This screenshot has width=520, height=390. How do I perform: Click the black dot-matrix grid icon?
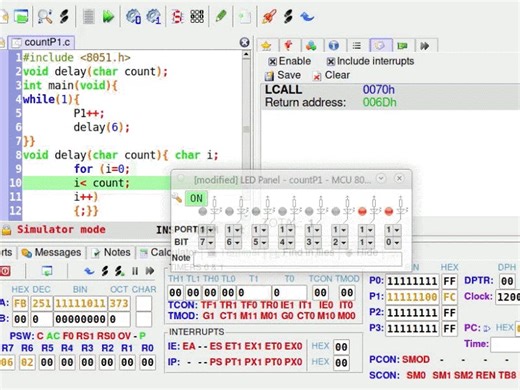coord(197,16)
